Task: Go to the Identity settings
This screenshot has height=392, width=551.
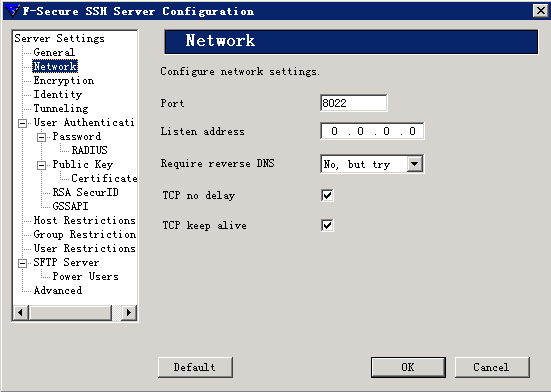Action: click(58, 94)
